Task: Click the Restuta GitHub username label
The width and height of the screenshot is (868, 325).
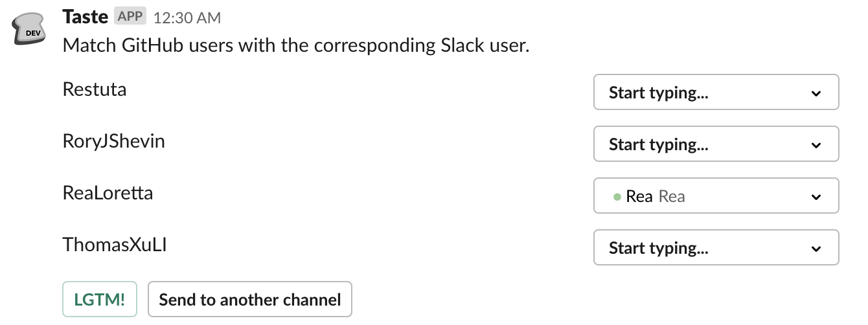Action: pyautogui.click(x=95, y=89)
